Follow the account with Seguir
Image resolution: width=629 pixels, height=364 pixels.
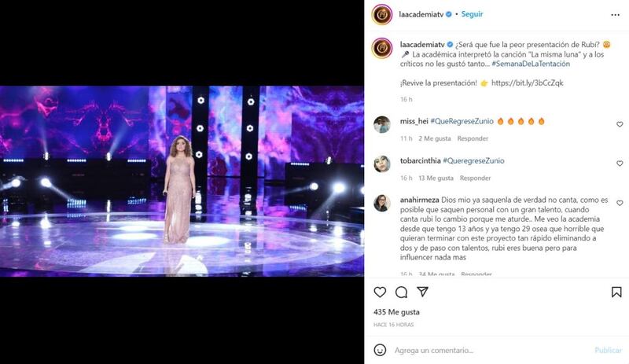tap(473, 14)
